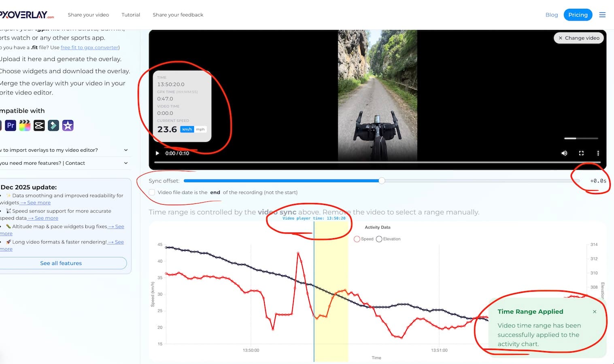Click the cycling video preview frame
The height and width of the screenshot is (364, 614).
pos(377,95)
